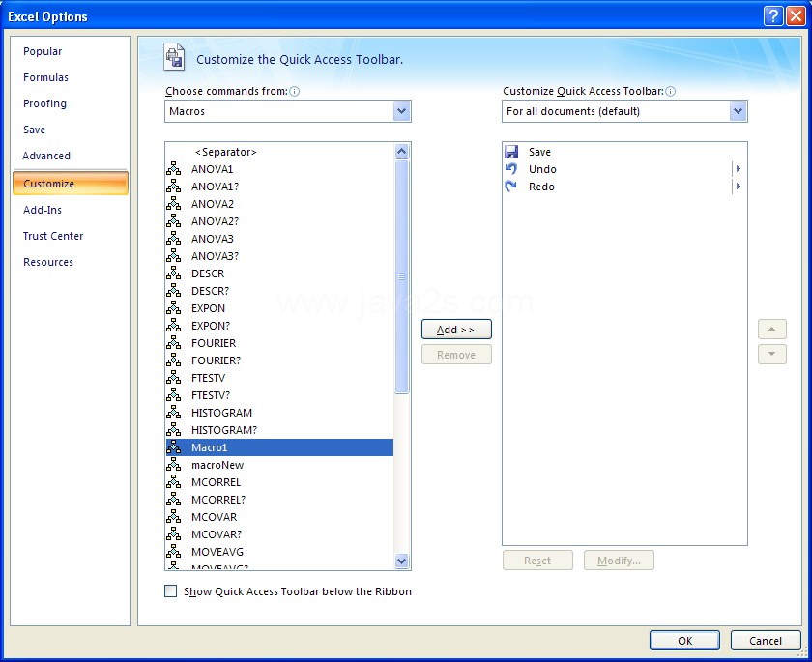Open the Proofing options category
This screenshot has width=812, height=662.
coord(44,103)
